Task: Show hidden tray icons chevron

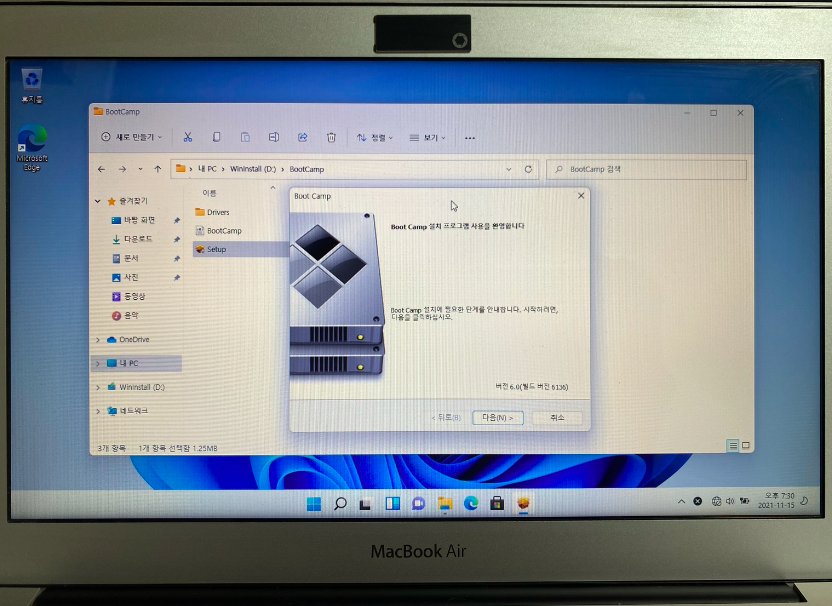Action: coord(681,501)
